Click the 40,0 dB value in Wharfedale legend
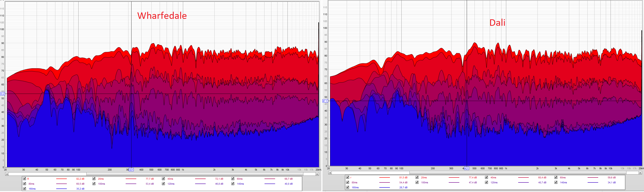The width and height of the screenshot is (644, 192). tap(289, 184)
